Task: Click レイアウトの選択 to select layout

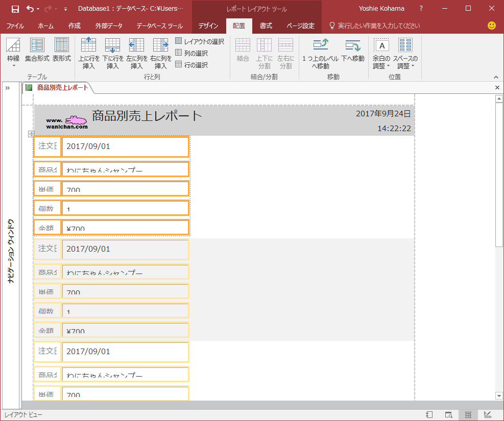Action: (x=200, y=41)
